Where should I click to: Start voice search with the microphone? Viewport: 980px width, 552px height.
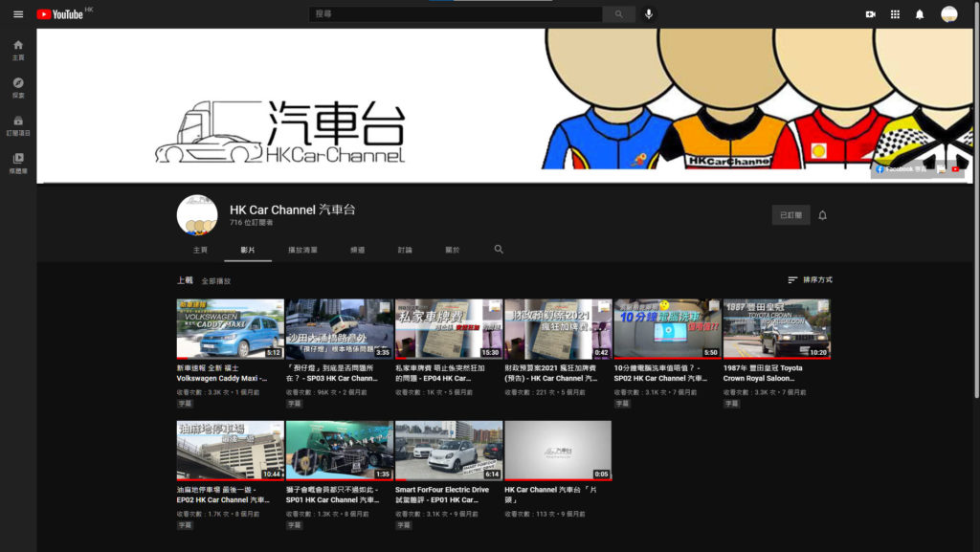click(649, 13)
